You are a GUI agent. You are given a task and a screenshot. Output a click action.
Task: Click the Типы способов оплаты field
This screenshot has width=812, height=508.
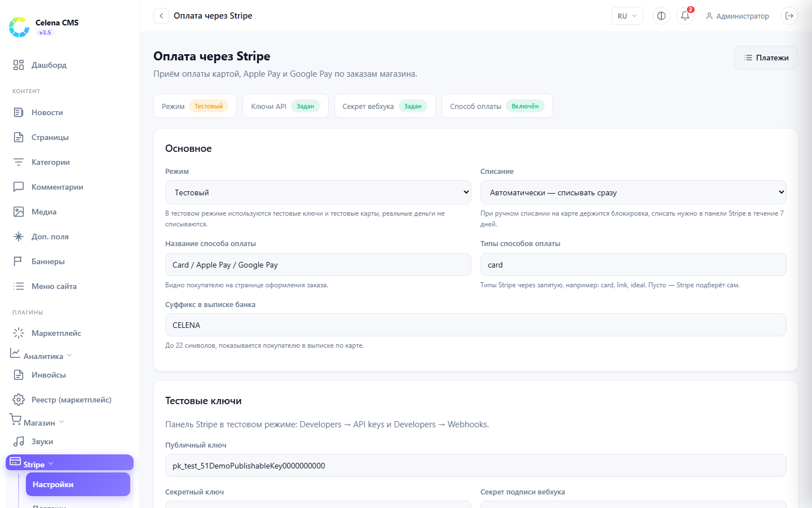tap(633, 265)
